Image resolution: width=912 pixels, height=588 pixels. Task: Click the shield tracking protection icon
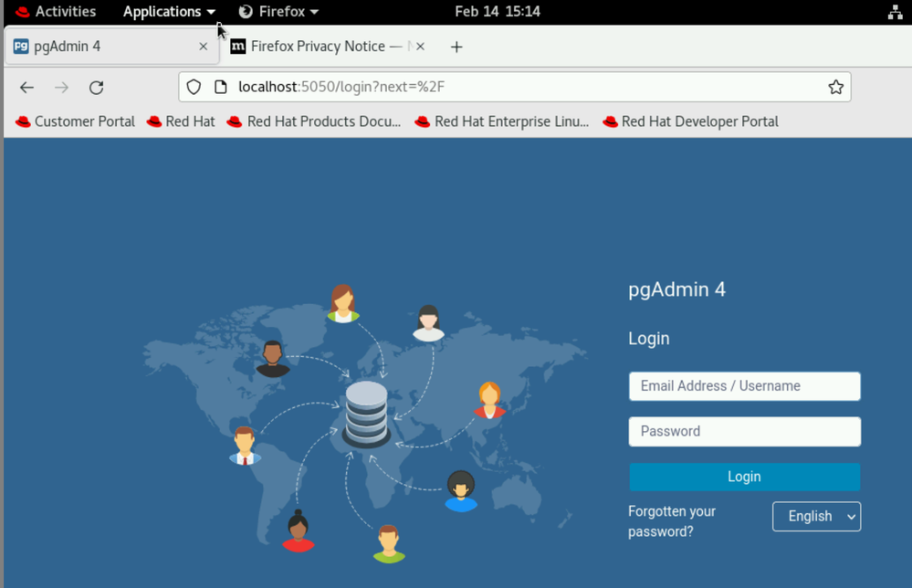pos(194,87)
